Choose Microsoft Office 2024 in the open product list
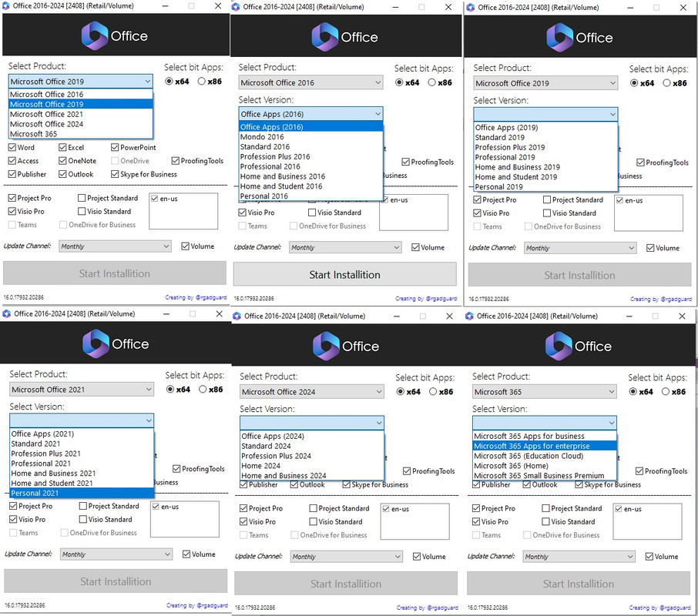This screenshot has width=698, height=616. tap(81, 124)
